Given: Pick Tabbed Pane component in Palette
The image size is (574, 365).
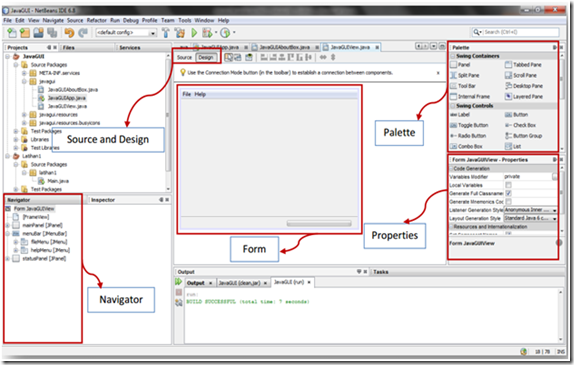Looking at the screenshot, I should click(523, 65).
